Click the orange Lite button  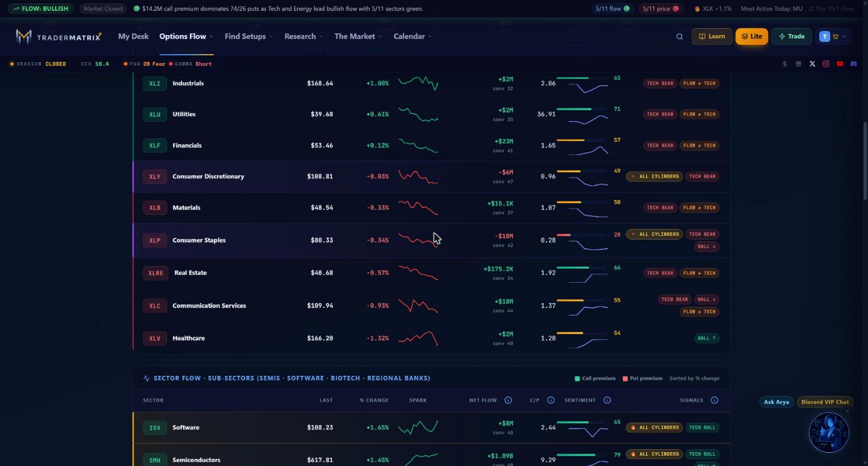[x=751, y=37]
